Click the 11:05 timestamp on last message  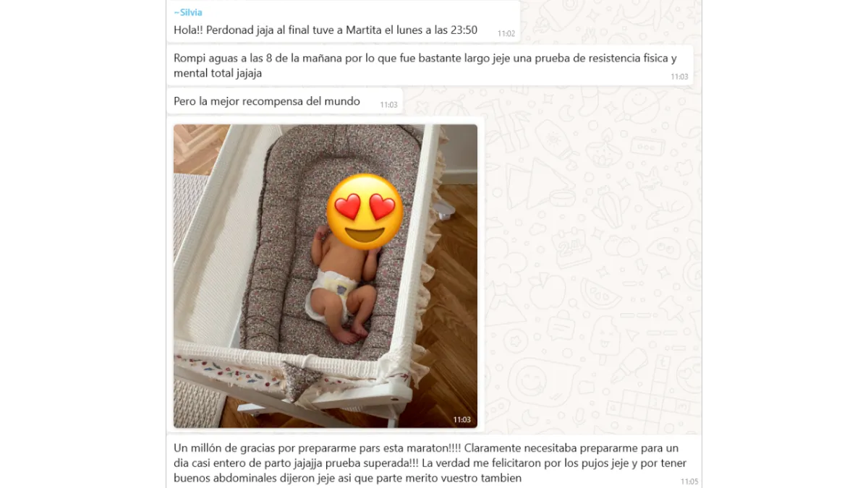689,481
